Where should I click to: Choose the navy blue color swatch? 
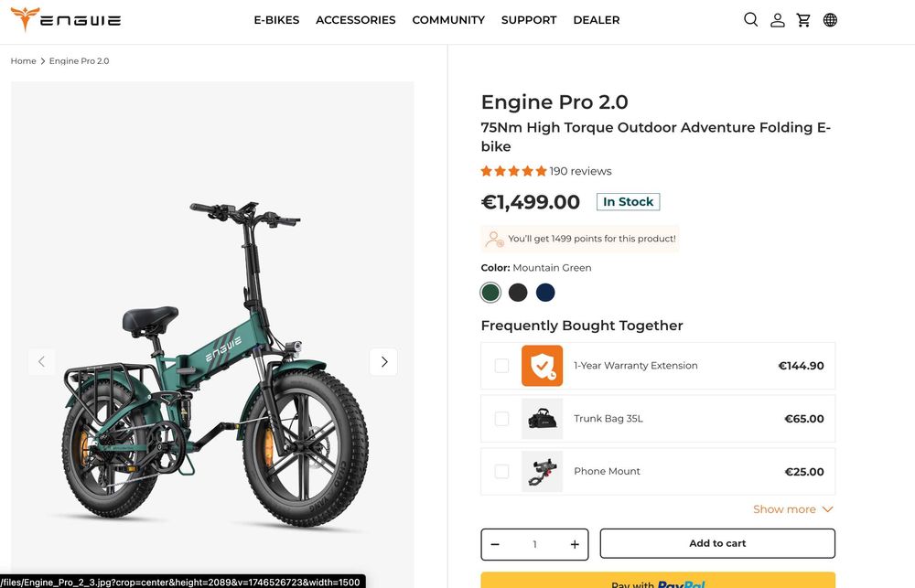coord(545,293)
